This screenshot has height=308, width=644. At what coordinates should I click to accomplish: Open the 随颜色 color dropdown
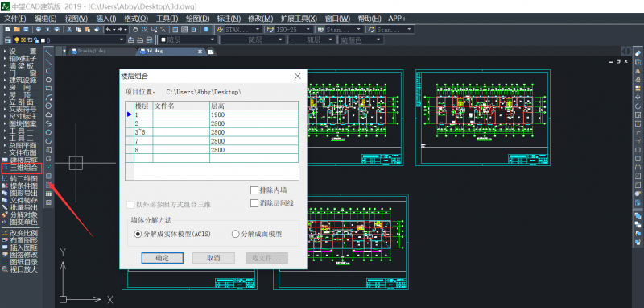pyautogui.click(x=361, y=40)
